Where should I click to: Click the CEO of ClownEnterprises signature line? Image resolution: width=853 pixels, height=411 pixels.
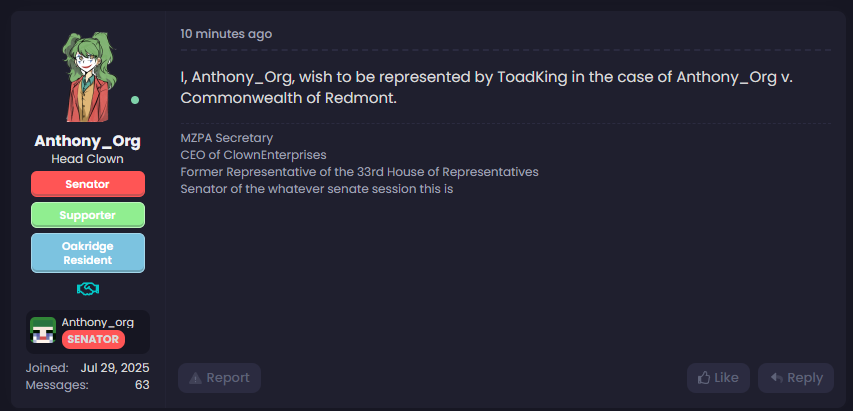coord(253,155)
